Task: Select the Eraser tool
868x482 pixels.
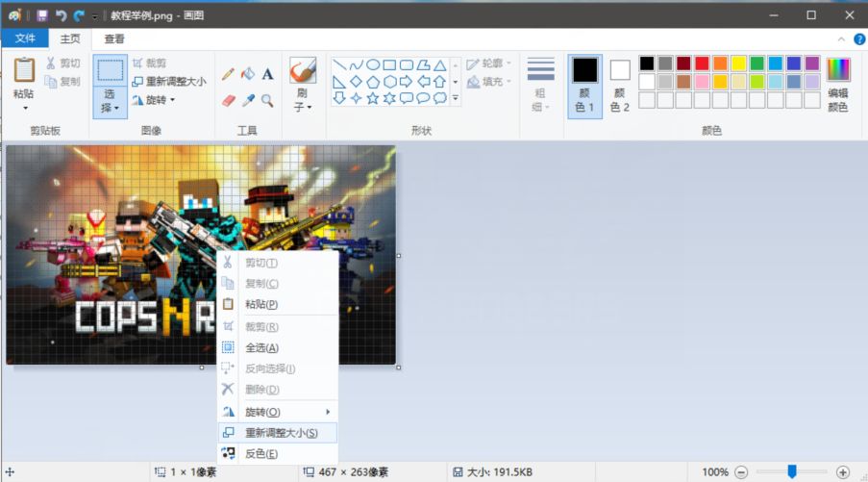Action: (x=229, y=100)
